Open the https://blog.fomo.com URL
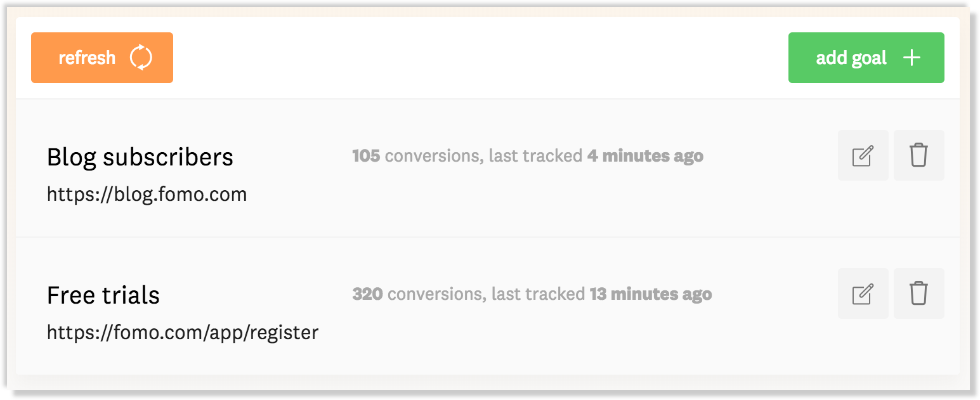The image size is (980, 400). click(147, 194)
